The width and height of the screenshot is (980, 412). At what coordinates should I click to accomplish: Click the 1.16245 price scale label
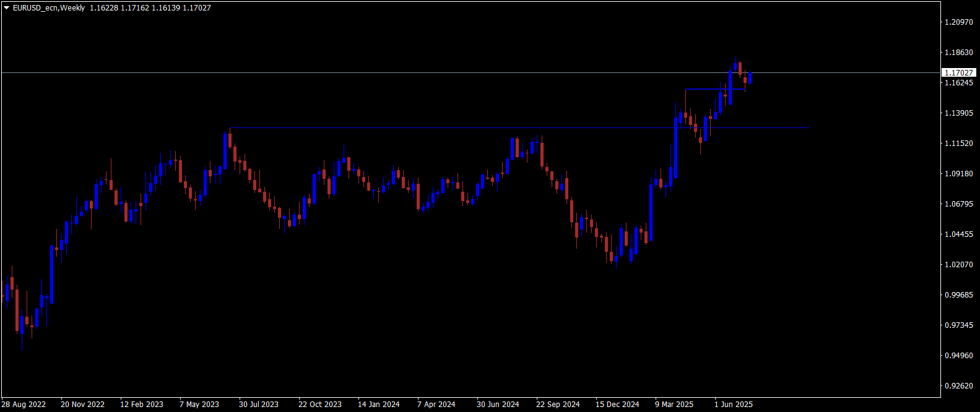pyautogui.click(x=959, y=83)
